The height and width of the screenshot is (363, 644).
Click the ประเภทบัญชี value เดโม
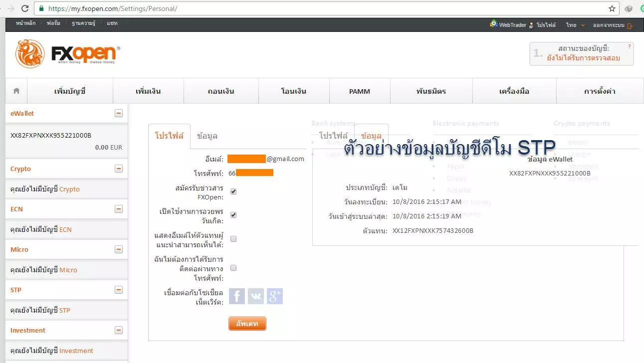click(400, 187)
